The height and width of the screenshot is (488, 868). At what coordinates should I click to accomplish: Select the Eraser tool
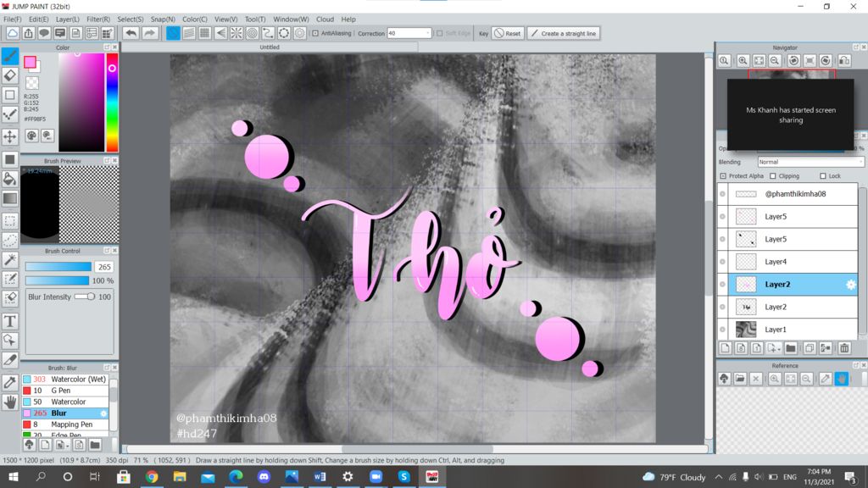click(10, 75)
